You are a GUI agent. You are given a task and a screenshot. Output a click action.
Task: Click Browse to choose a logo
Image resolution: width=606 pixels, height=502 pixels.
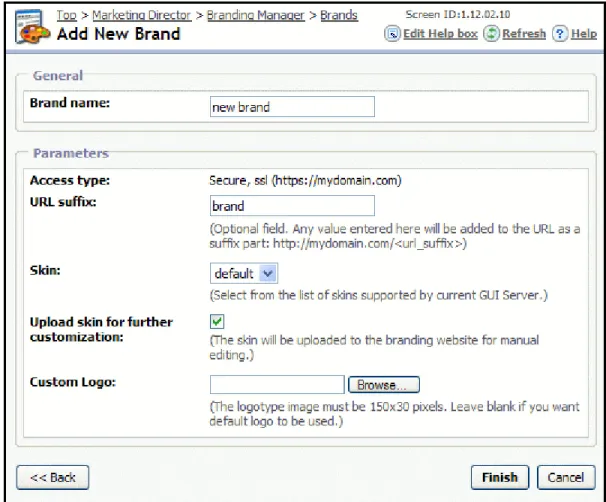point(384,385)
